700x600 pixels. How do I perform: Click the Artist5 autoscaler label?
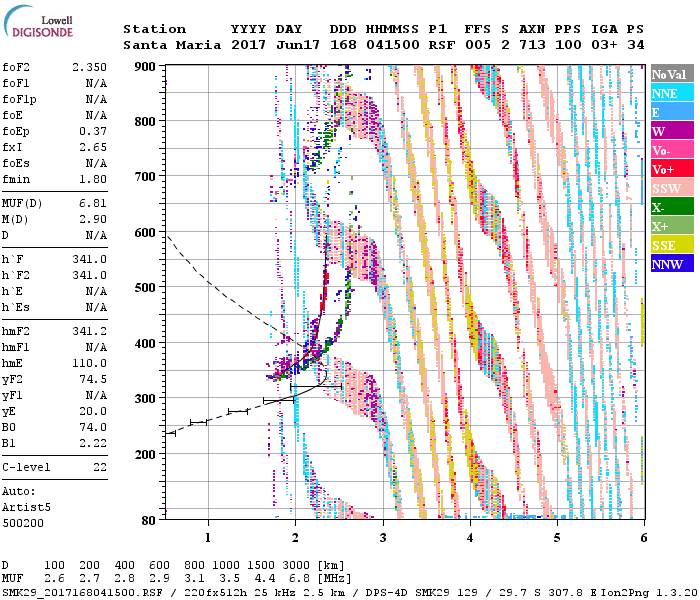click(x=26, y=508)
